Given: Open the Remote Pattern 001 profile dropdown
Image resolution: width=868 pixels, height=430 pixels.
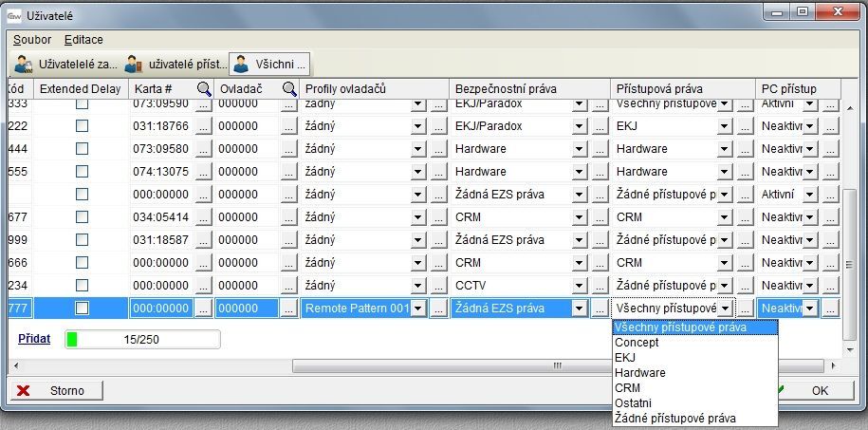Looking at the screenshot, I should (x=418, y=308).
